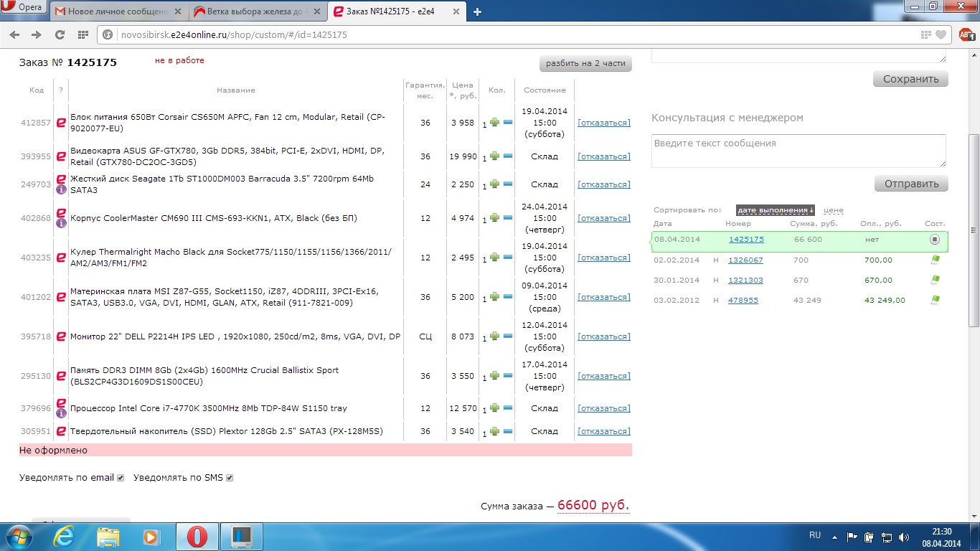Click the order total 66600 руб.
Viewport: 980px width, 551px height.
[593, 505]
